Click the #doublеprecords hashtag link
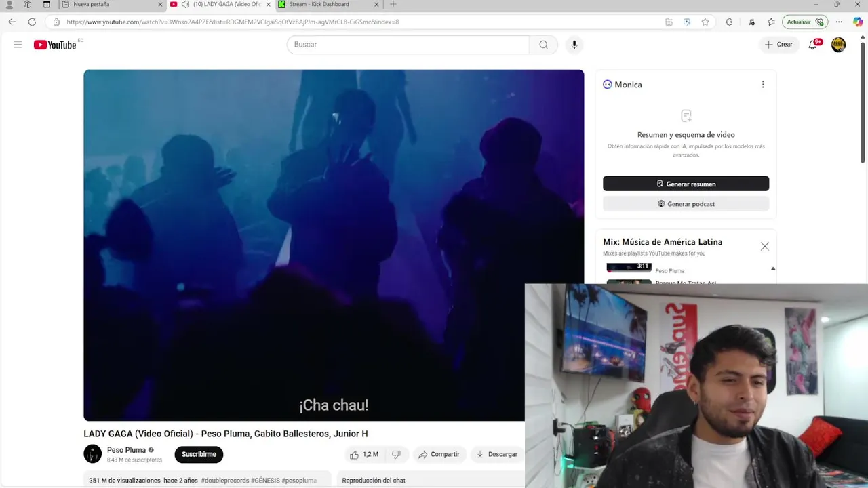Viewport: 868px width, 488px height. pos(225,481)
